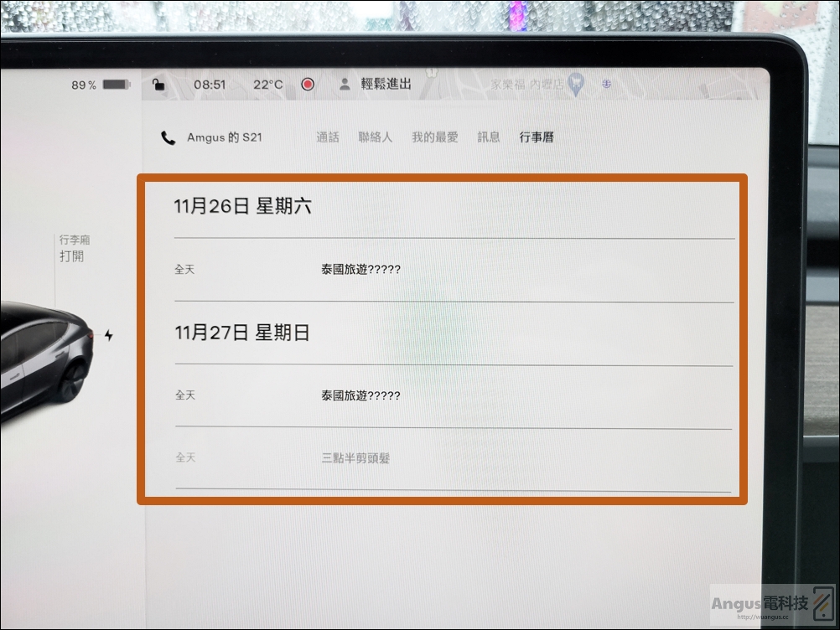The width and height of the screenshot is (840, 630).
Task: Switch to the 訊息 tab
Action: coord(488,137)
